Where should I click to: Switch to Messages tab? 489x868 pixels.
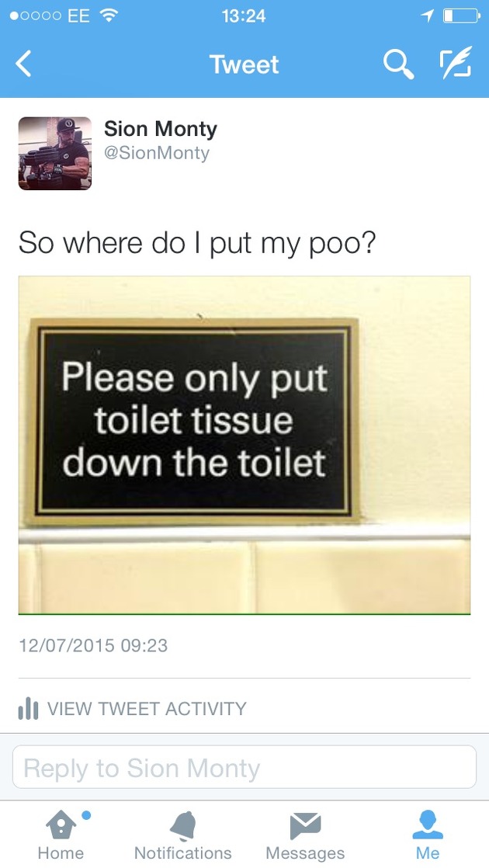click(305, 836)
